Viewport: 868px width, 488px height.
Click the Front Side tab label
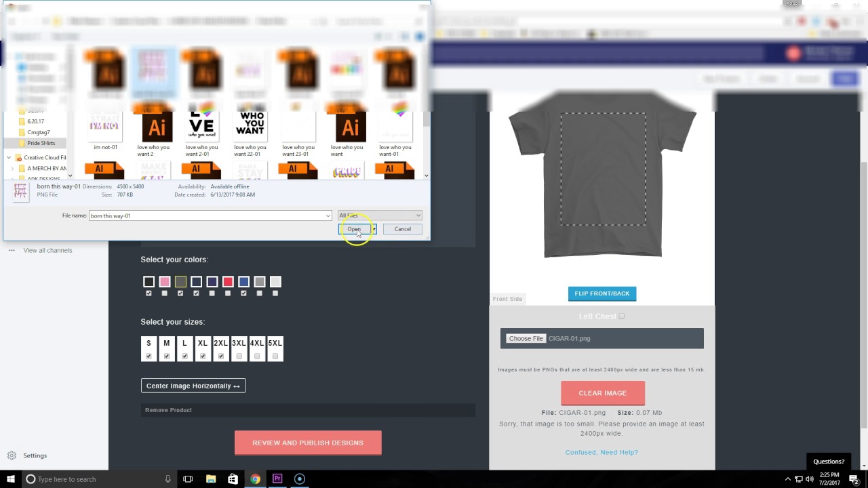click(x=507, y=299)
